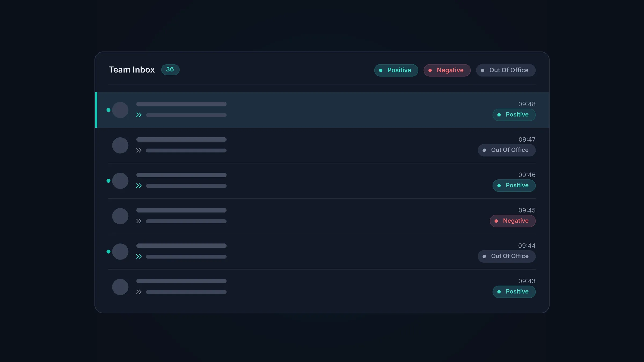Click Out Of Office label on 09:47 message
This screenshot has height=362, width=644.
pos(507,150)
